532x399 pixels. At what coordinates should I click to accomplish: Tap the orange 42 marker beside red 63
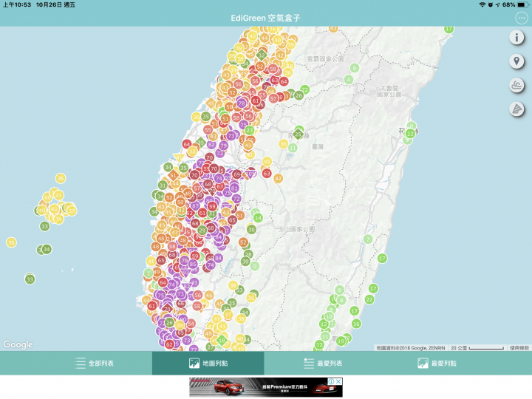point(279,179)
